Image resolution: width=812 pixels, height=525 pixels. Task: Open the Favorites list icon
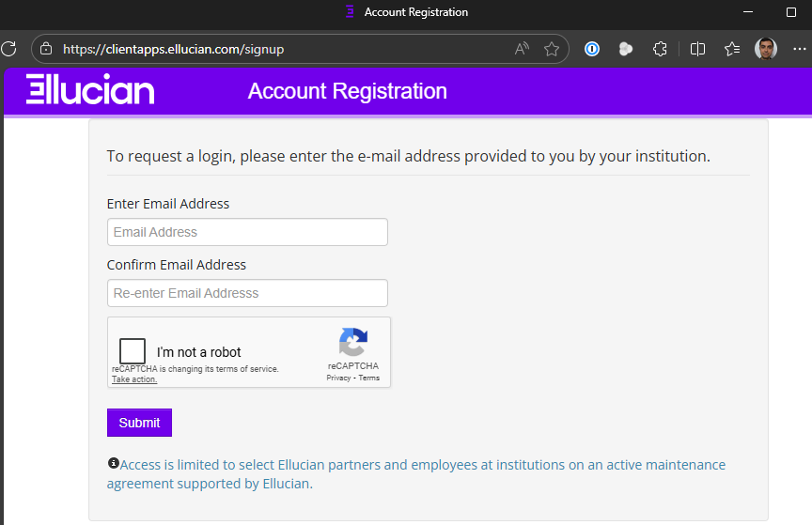pyautogui.click(x=732, y=49)
